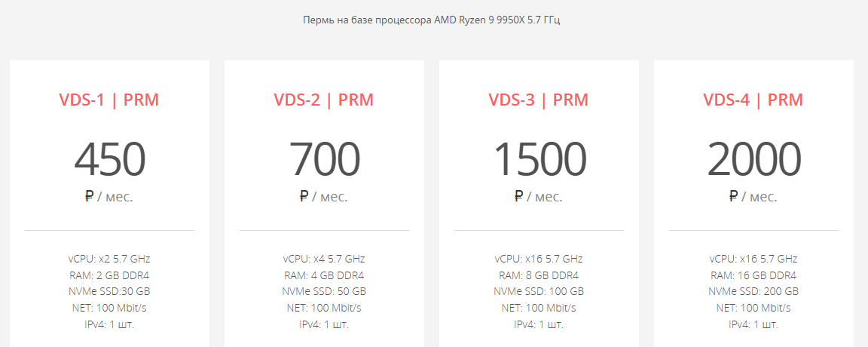Click the 1500 price figure

(539, 159)
